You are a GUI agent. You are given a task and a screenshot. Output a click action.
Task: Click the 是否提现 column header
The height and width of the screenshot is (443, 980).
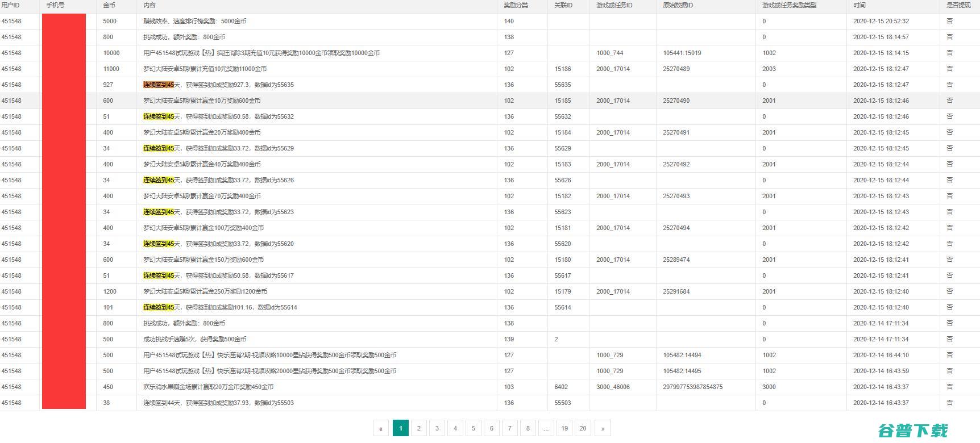(x=958, y=5)
